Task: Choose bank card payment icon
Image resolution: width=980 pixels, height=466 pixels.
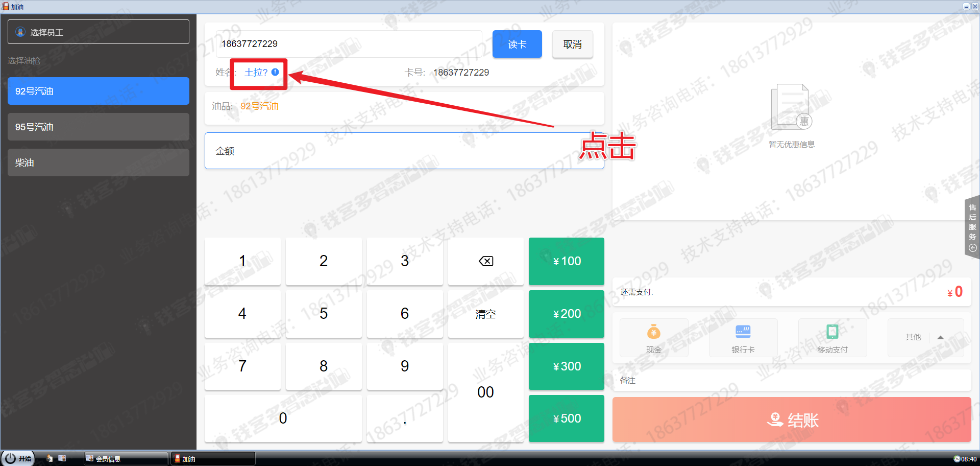Action: point(743,332)
